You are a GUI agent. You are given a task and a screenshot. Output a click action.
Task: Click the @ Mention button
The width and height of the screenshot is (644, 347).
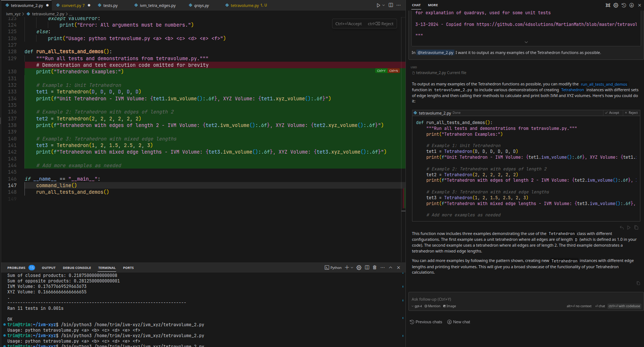(432, 306)
